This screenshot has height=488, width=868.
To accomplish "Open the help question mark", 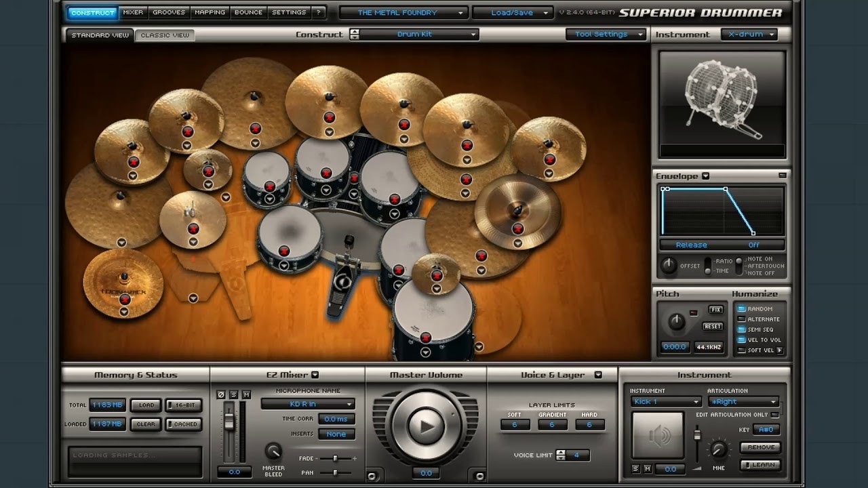I will point(318,12).
